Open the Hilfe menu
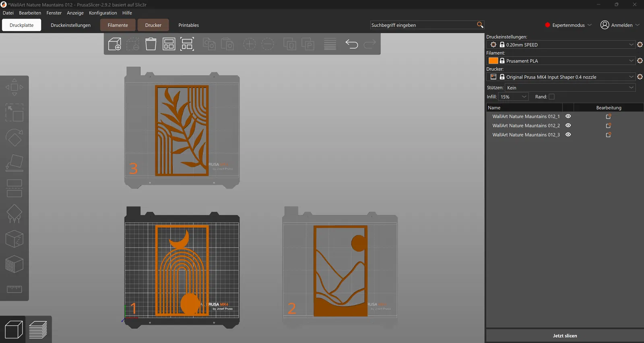 (x=127, y=13)
